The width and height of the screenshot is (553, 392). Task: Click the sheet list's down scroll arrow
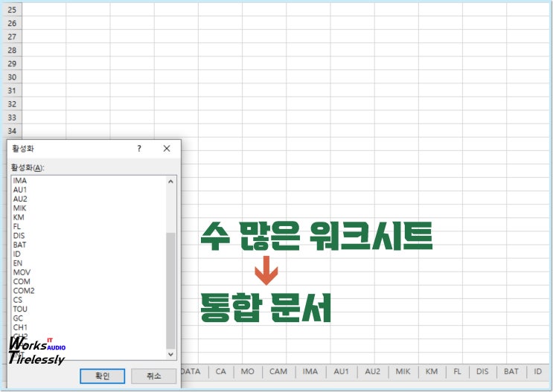[170, 354]
